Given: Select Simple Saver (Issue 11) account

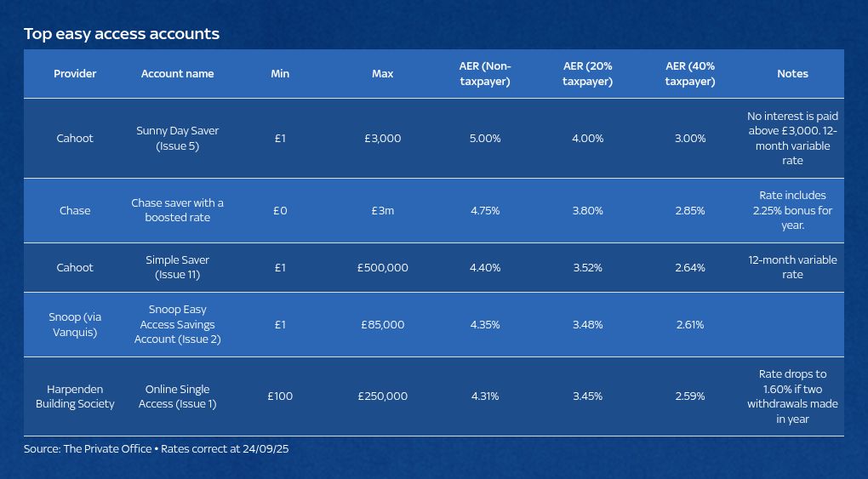Looking at the screenshot, I should point(177,268).
